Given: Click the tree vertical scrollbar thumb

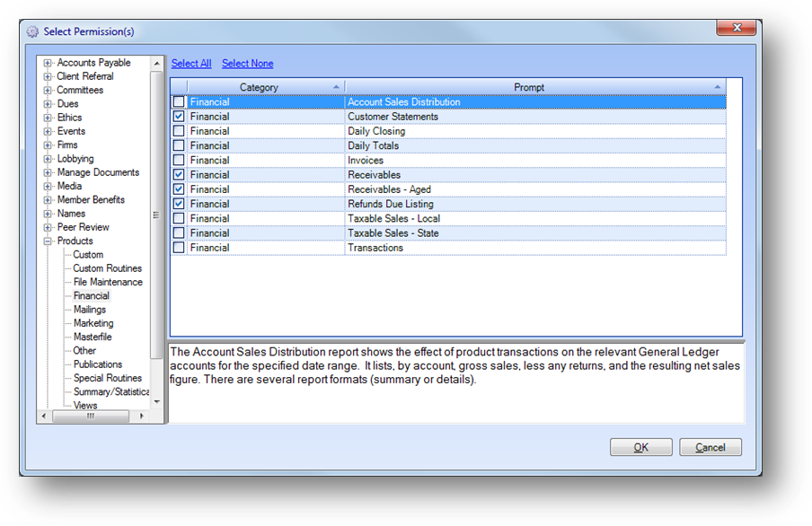Looking at the screenshot, I should 156,215.
